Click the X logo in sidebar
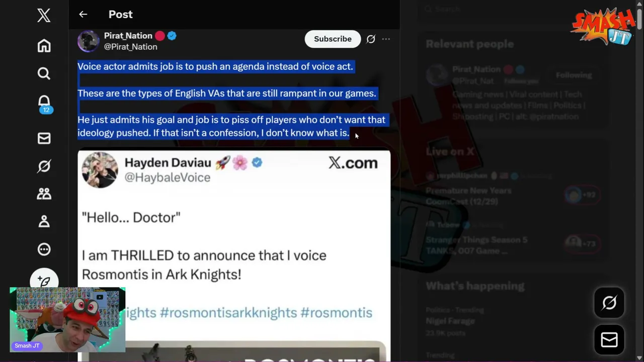Screen dimensions: 644x362 coord(44,16)
